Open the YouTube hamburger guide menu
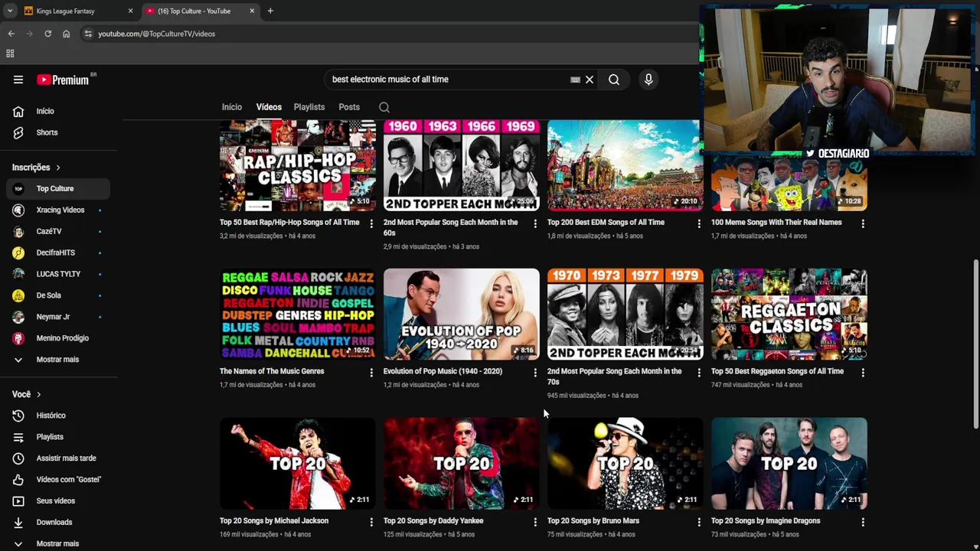 18,80
